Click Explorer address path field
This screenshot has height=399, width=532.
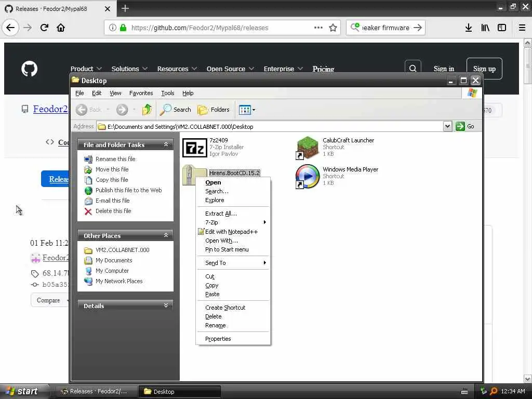270,127
